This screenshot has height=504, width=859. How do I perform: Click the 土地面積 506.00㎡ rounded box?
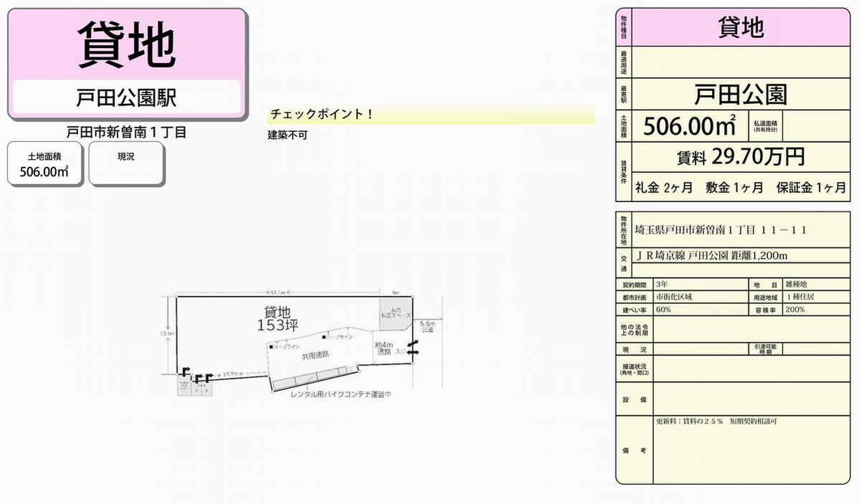44,163
